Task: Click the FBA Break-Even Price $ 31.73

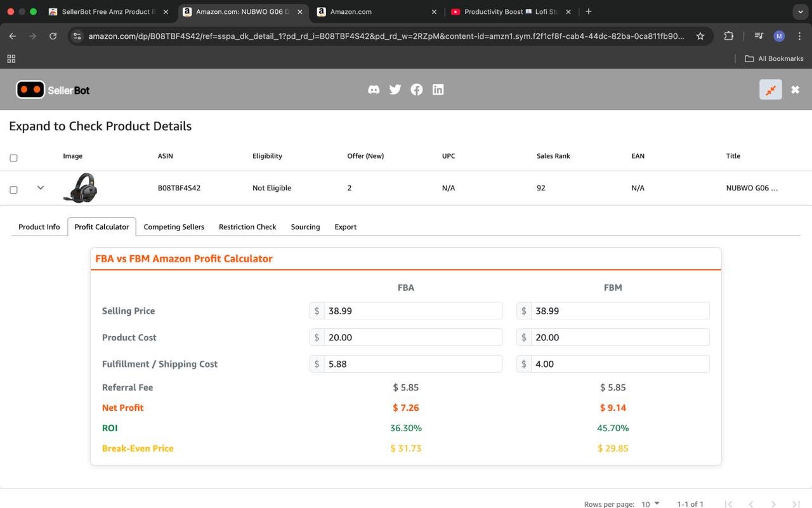Action: pos(406,448)
